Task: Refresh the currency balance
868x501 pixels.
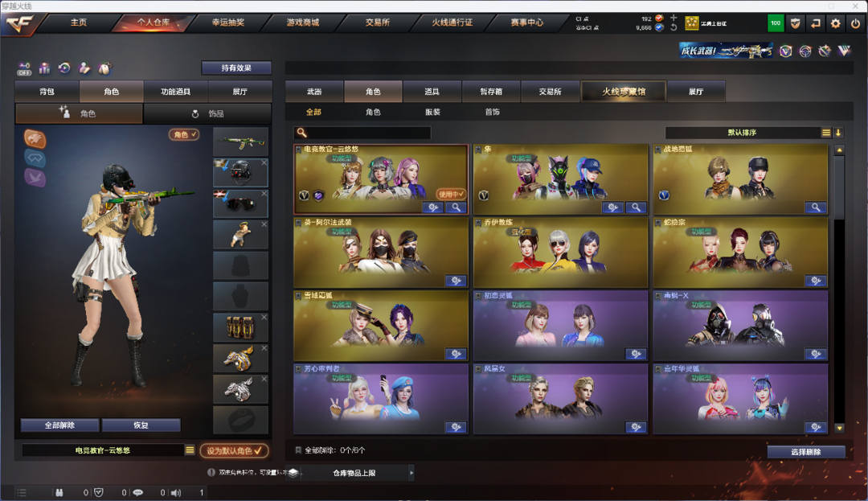Action: 674,27
